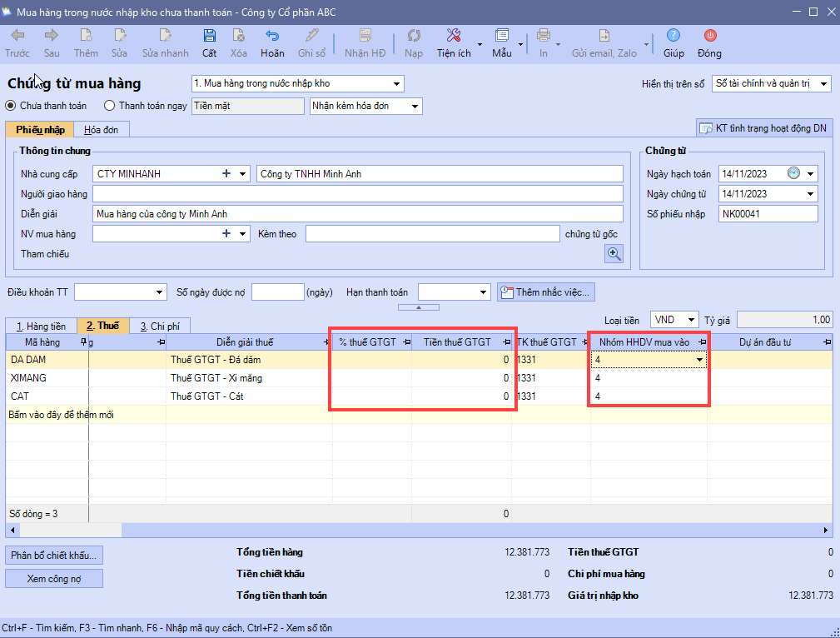
Task: Click the Cất save icon in toolbar
Action: point(210,36)
